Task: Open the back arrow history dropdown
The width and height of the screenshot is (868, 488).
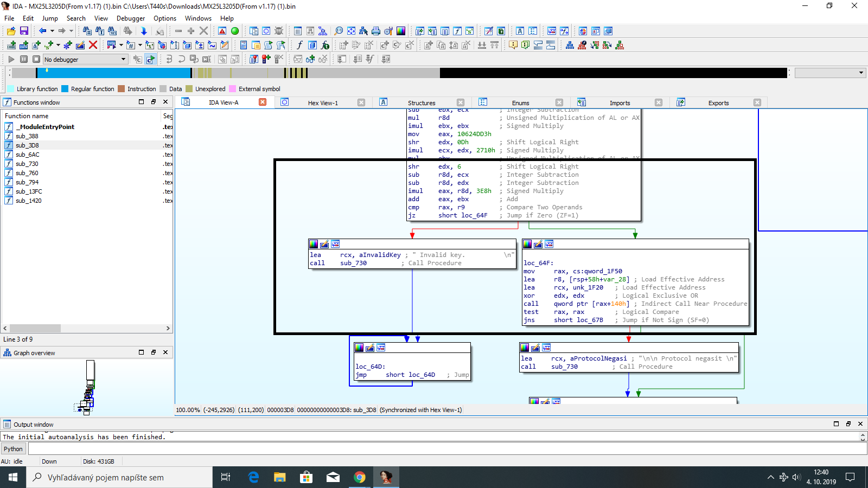Action: (52, 31)
